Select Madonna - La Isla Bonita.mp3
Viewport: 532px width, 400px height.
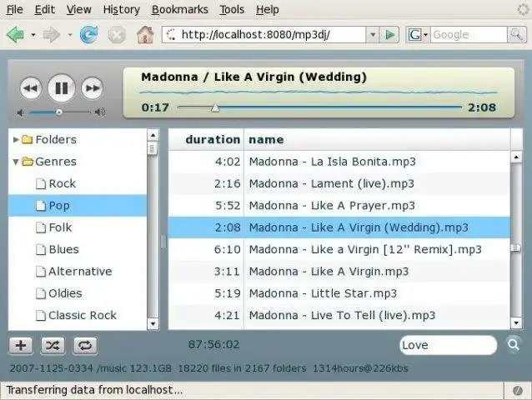[x=339, y=162]
